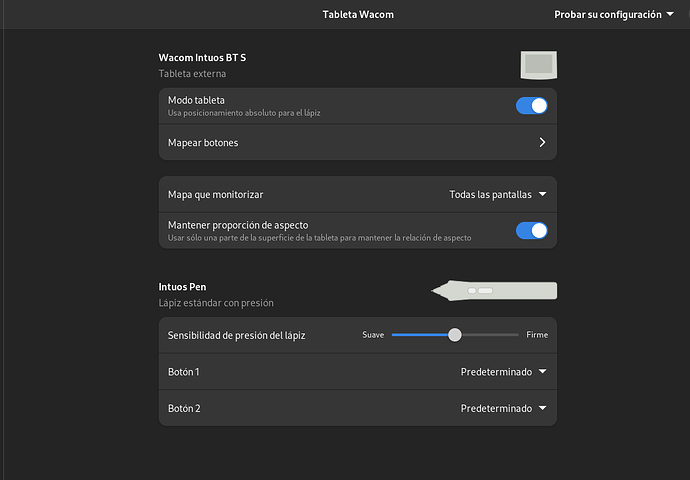This screenshot has width=690, height=480.
Task: Click the Mapa que monitorizar label
Action: pos(216,194)
